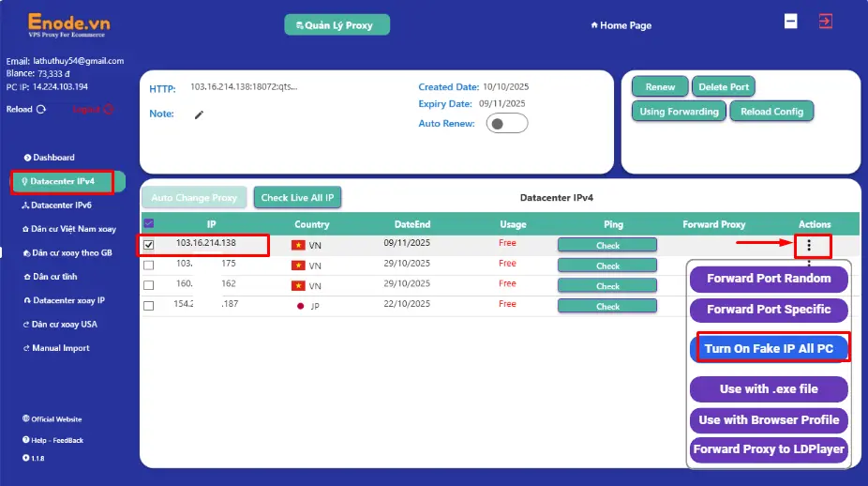The height and width of the screenshot is (486, 868).
Task: Click Check ping button for JP row
Action: click(607, 306)
